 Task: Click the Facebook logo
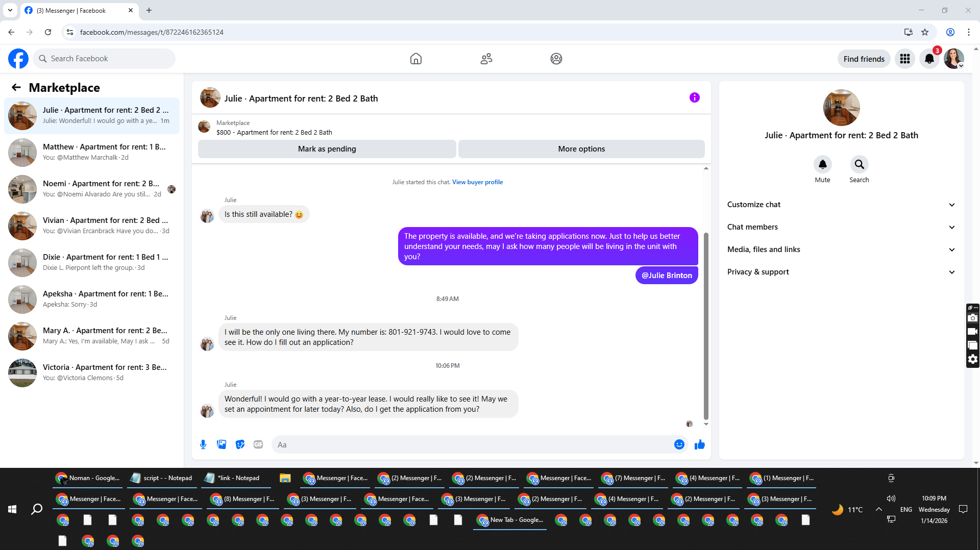tap(18, 59)
